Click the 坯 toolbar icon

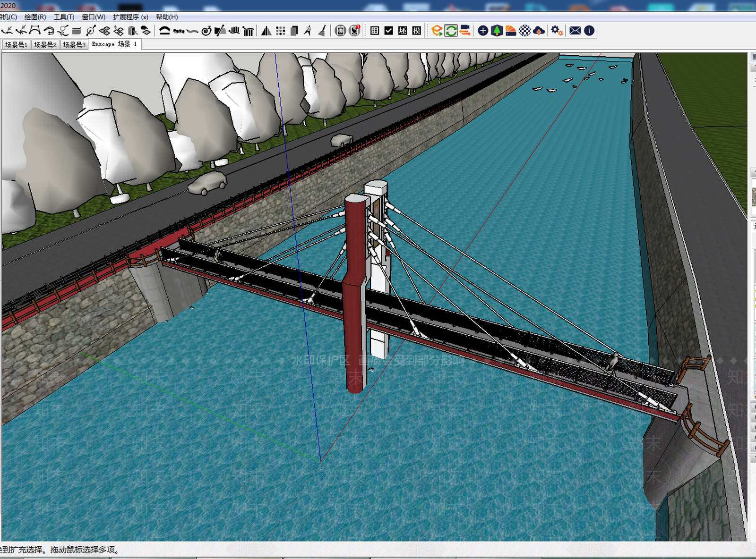pyautogui.click(x=403, y=31)
